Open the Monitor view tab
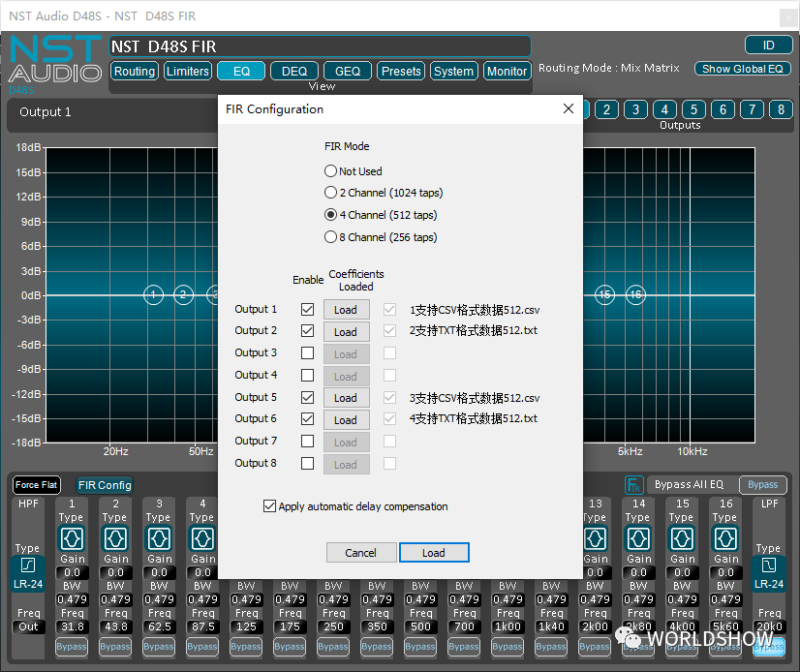Image resolution: width=800 pixels, height=672 pixels. point(508,71)
